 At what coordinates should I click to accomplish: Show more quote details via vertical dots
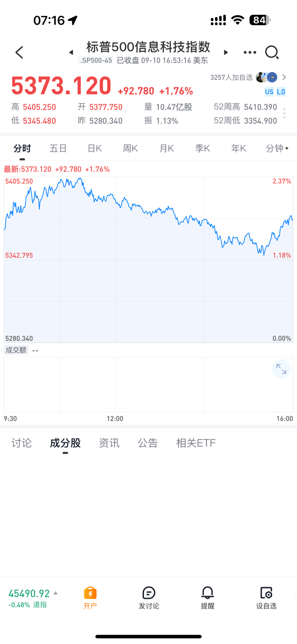coord(285,113)
